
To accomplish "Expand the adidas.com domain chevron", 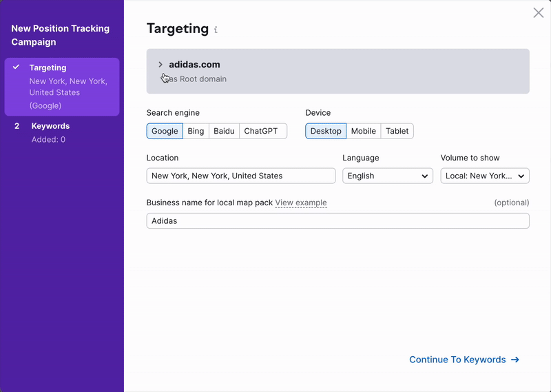I will (x=160, y=65).
